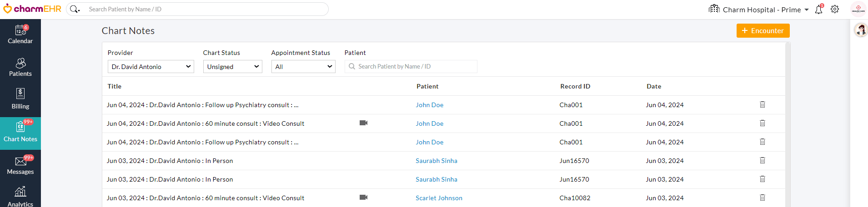868x207 pixels.
Task: Click trash icon for Scarlet Johnson's note
Action: point(763,197)
